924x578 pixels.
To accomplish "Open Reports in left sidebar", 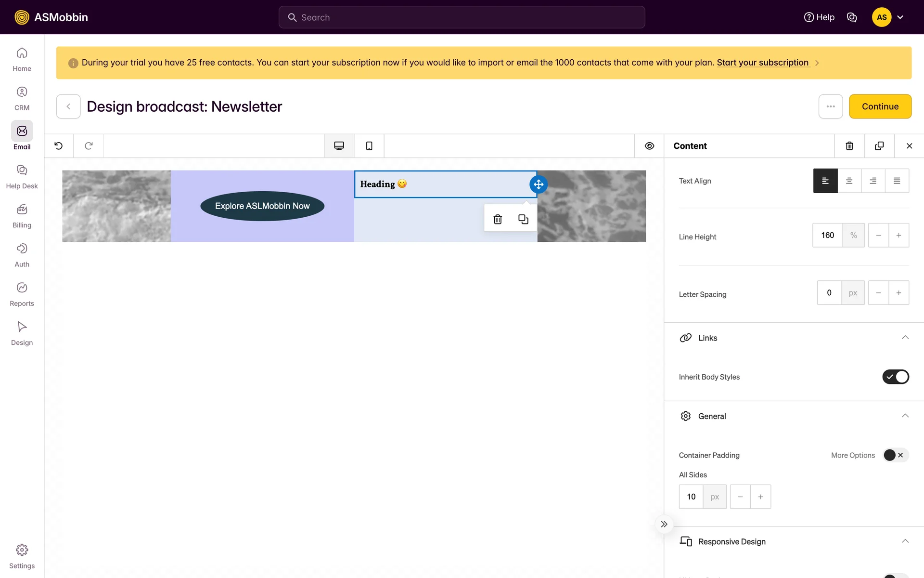I will tap(22, 294).
